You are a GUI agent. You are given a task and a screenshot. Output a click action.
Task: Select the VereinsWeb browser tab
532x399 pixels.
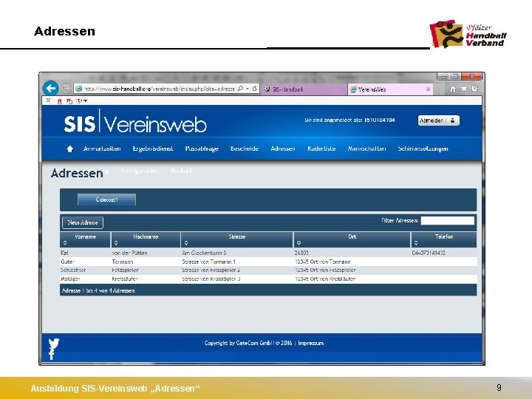390,89
